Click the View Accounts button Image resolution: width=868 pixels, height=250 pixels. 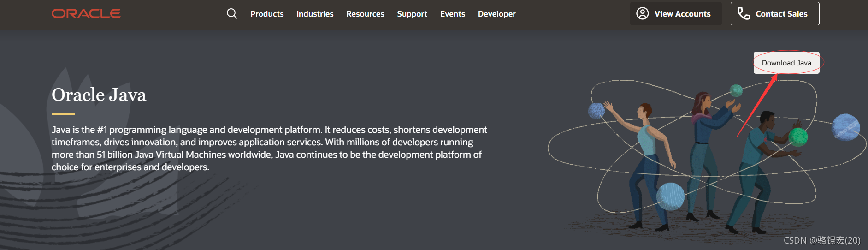coord(676,13)
